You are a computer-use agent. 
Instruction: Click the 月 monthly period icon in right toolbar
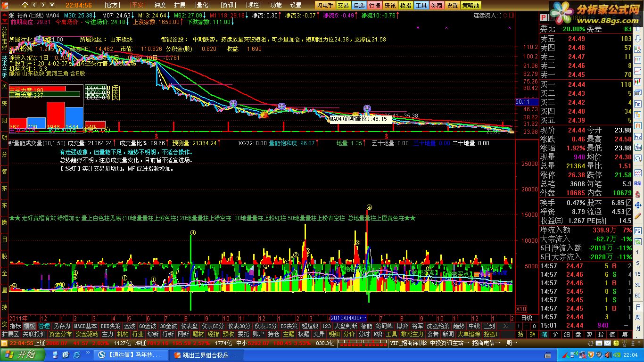[x=638, y=328]
